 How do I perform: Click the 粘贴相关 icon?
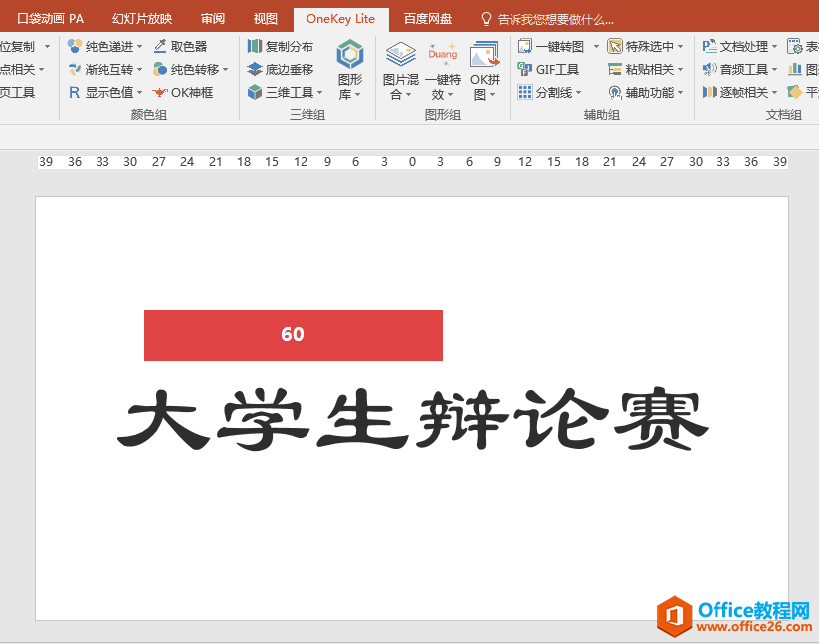coord(615,69)
